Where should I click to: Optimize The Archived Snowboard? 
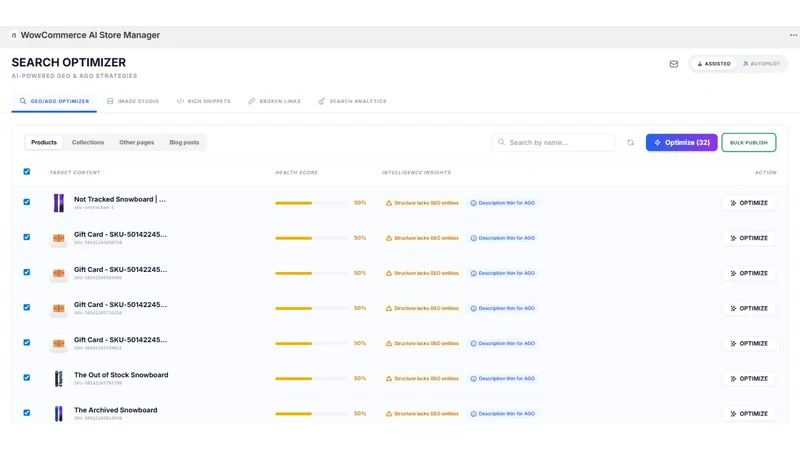748,414
